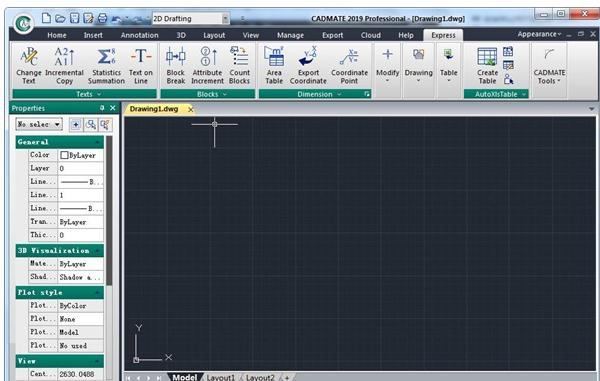This screenshot has height=381, width=600.
Task: Expand the AutoXlsTable panel title
Action: (x=496, y=94)
